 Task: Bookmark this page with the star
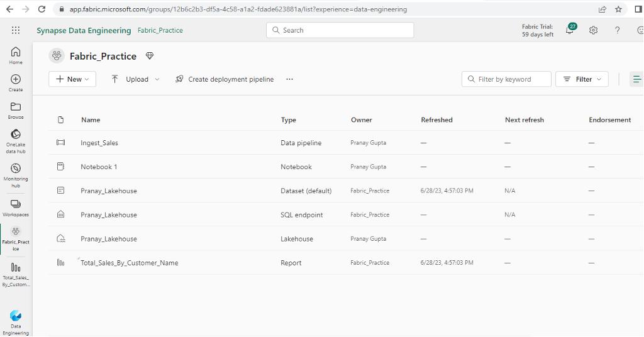tap(619, 9)
